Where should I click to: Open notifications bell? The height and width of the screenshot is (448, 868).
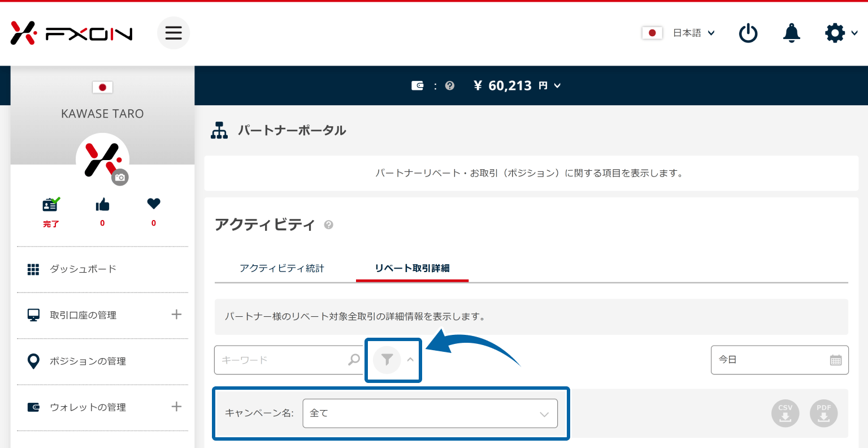click(791, 33)
